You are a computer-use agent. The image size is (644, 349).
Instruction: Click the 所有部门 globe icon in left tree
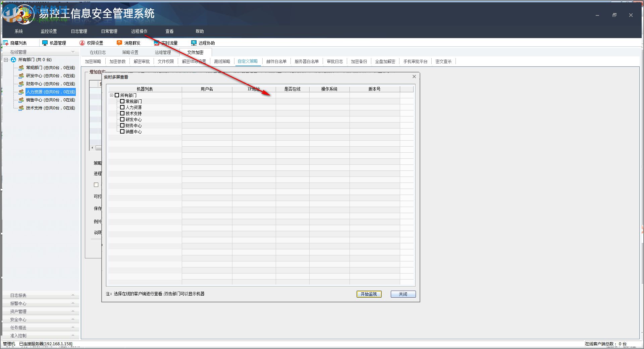point(13,60)
